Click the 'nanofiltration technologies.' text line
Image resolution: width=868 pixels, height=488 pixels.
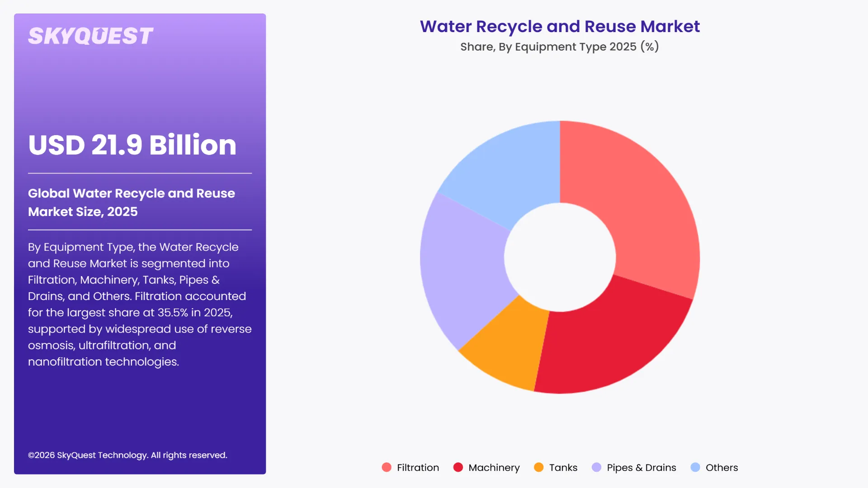coord(104,362)
